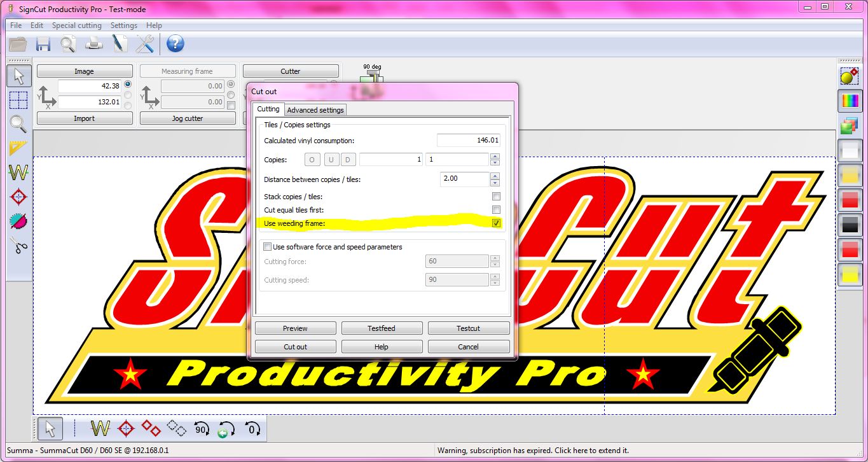Click the W weeding icon in bottom toolbar
This screenshot has height=462, width=868.
[100, 429]
